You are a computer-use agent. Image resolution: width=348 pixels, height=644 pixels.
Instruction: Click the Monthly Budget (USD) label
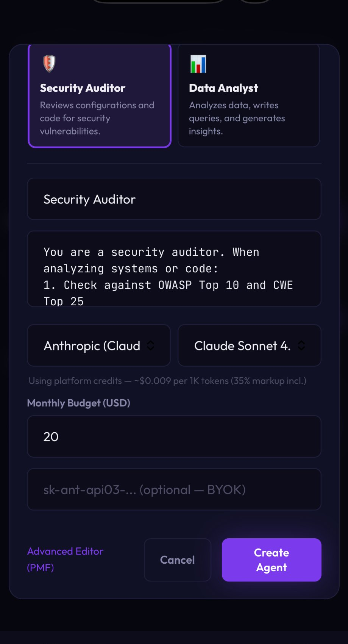pyautogui.click(x=78, y=403)
